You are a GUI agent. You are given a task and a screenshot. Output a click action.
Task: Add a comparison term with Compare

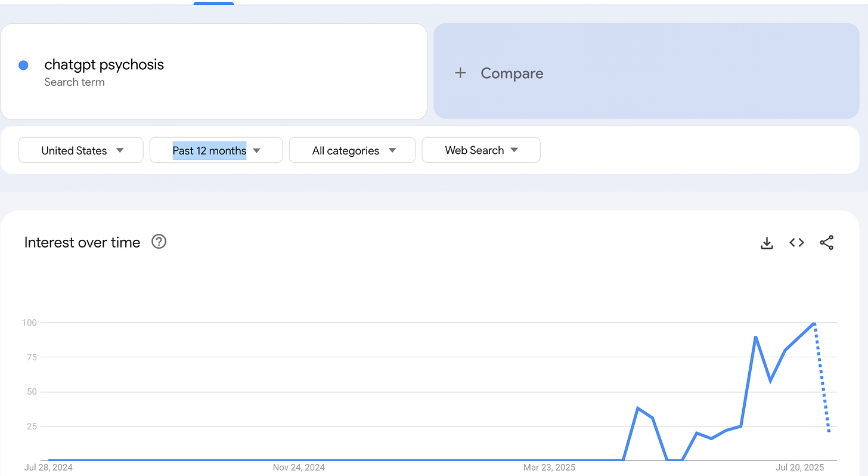(646, 71)
